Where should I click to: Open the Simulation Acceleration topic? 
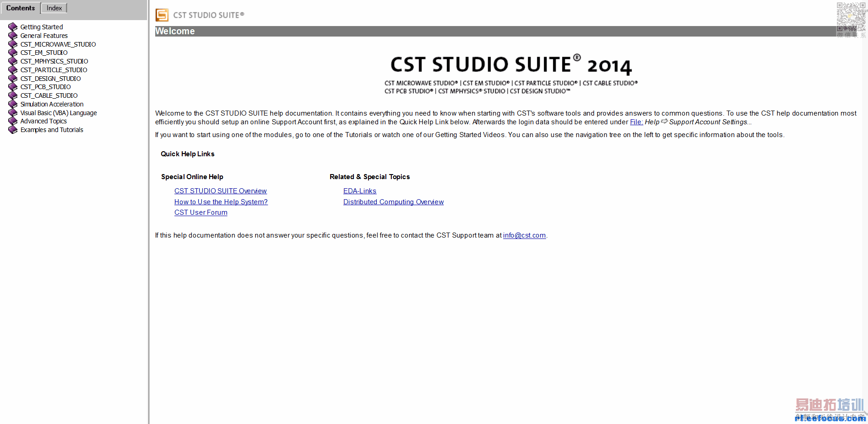point(52,104)
